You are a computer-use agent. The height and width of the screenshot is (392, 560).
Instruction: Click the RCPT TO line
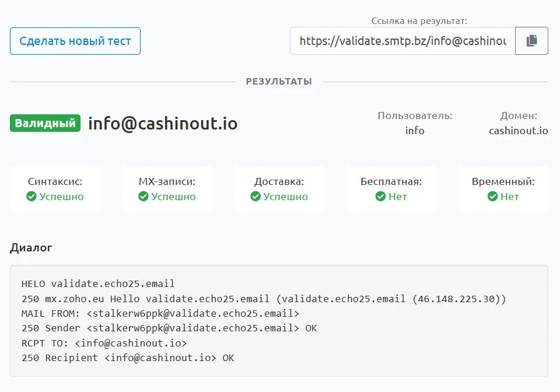pos(104,343)
